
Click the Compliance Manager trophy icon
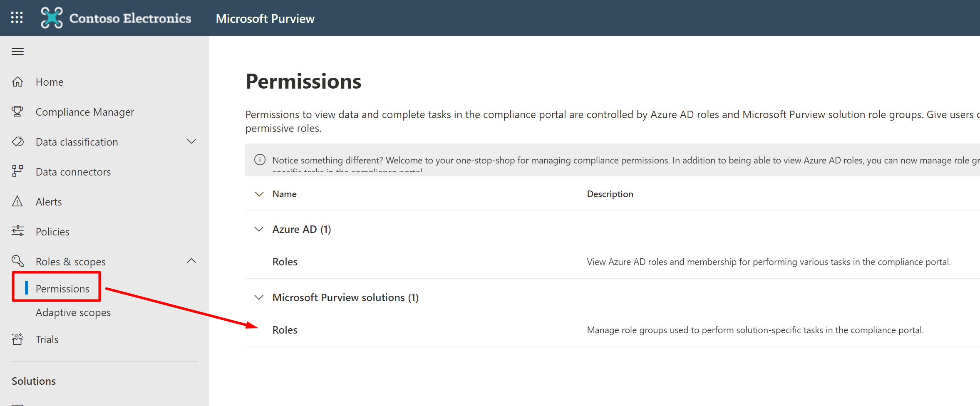coord(17,111)
